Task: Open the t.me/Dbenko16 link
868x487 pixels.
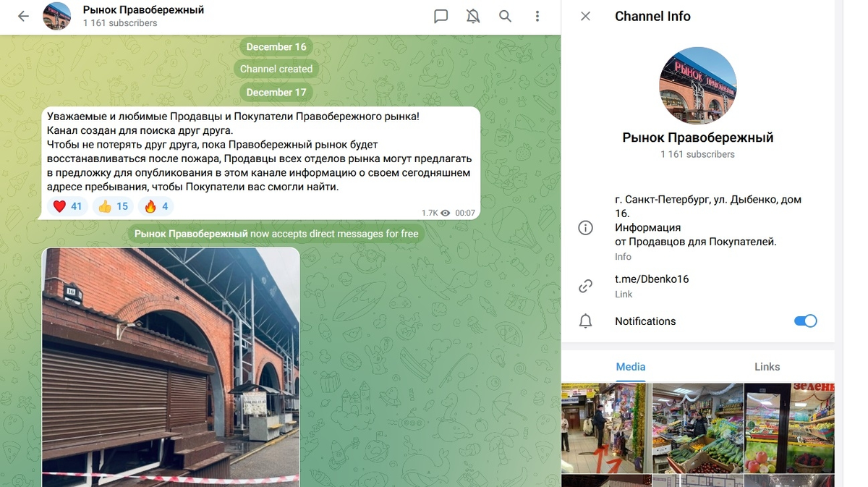Action: (x=651, y=279)
